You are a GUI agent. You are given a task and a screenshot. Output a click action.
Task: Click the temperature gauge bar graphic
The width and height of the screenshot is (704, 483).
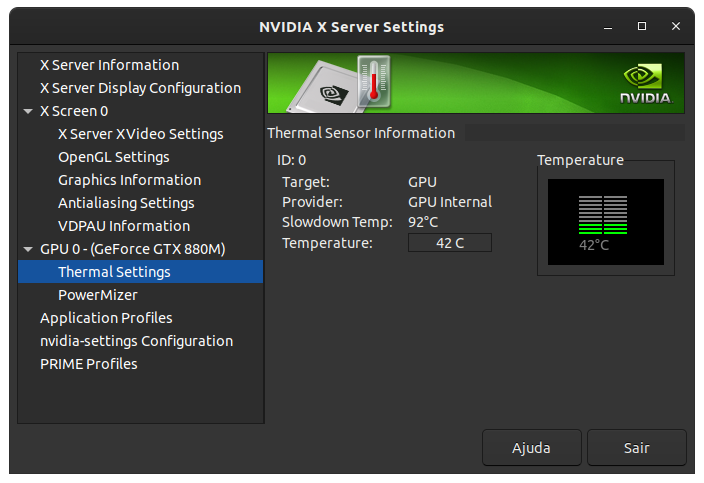(603, 215)
